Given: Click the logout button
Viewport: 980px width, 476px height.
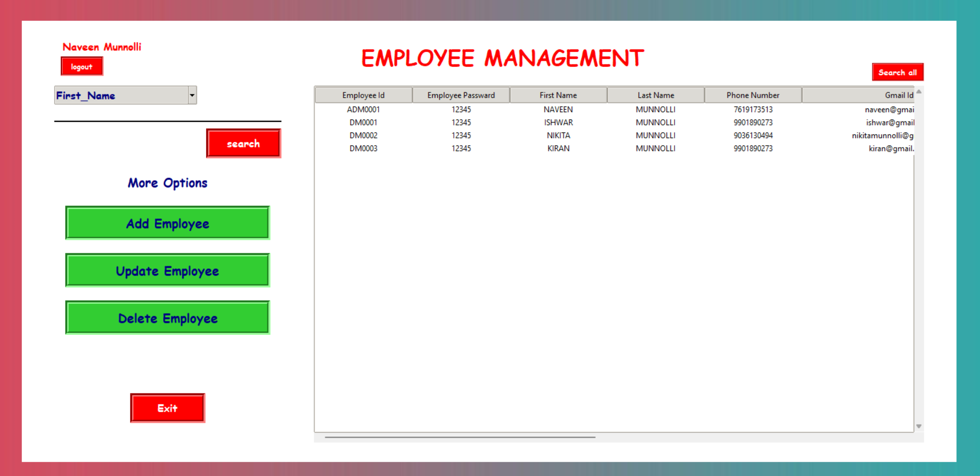Looking at the screenshot, I should tap(82, 66).
